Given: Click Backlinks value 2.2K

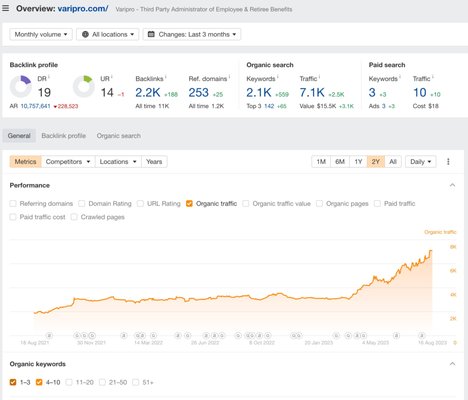Looking at the screenshot, I should 148,92.
